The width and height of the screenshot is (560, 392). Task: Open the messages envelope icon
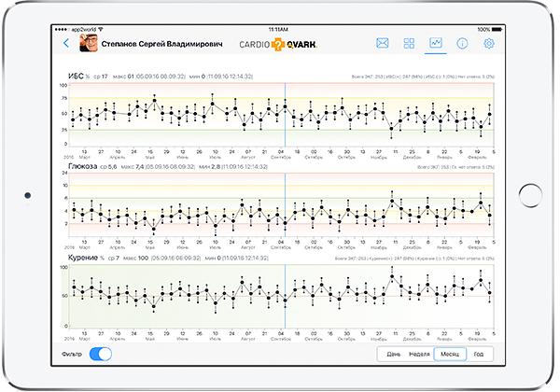(382, 43)
